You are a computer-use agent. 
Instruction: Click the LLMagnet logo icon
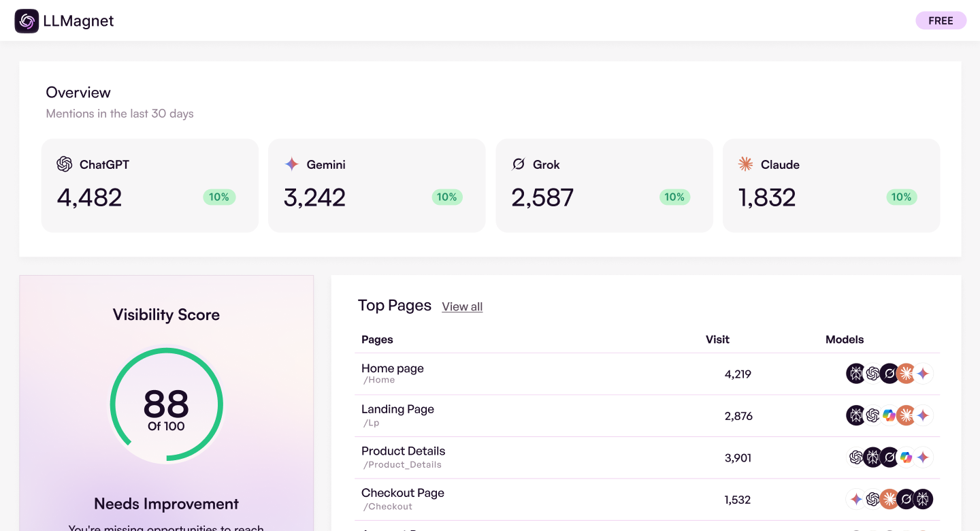point(27,21)
